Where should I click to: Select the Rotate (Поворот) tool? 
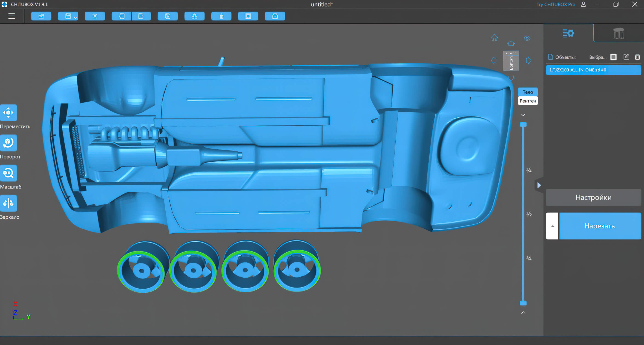coord(8,143)
